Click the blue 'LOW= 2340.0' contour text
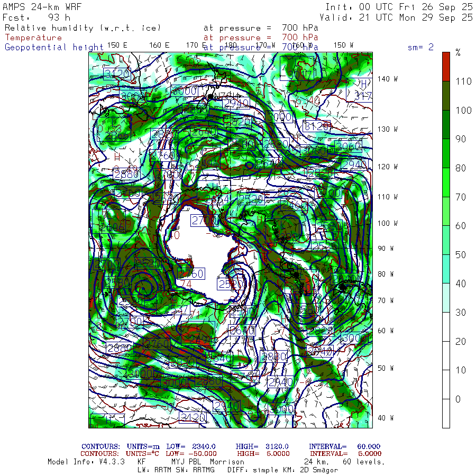 click(191, 446)
